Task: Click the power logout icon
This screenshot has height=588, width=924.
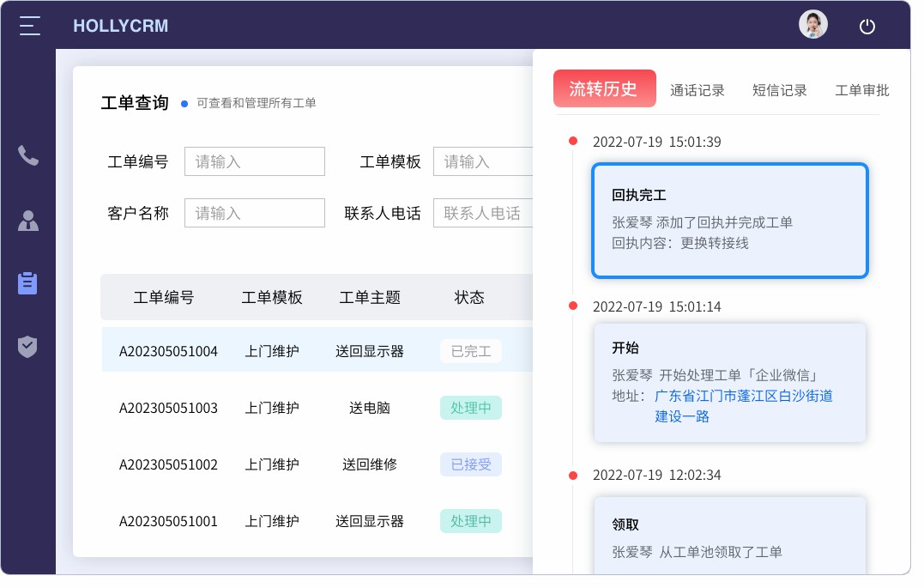Action: point(867,27)
